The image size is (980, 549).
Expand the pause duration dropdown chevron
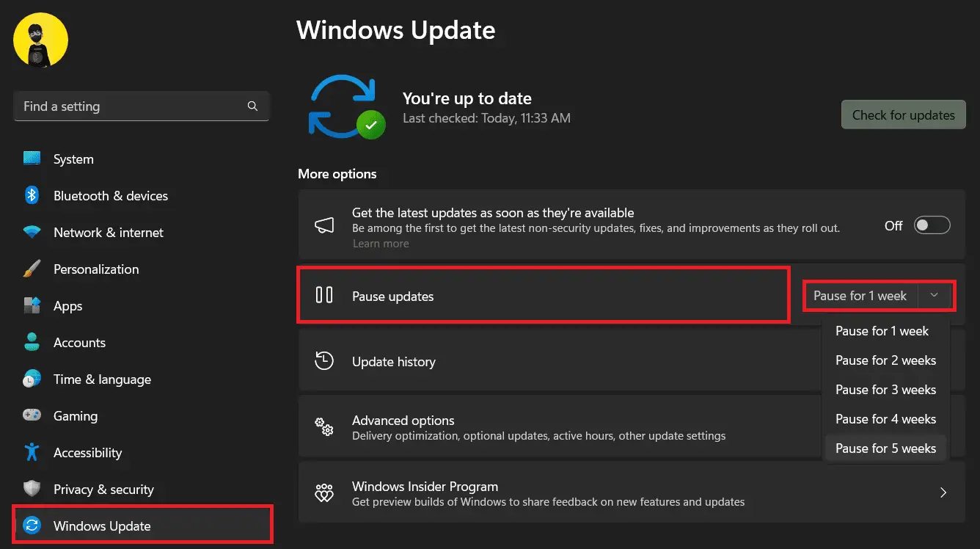point(934,296)
